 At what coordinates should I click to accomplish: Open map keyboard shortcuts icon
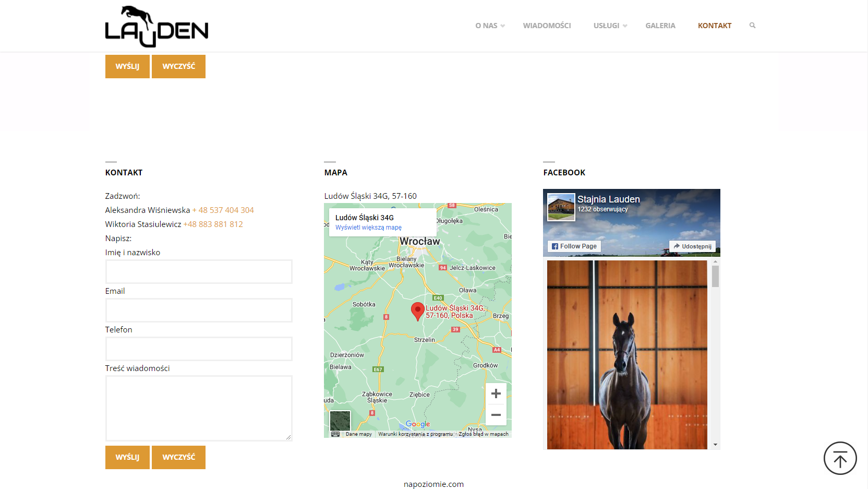[335, 434]
